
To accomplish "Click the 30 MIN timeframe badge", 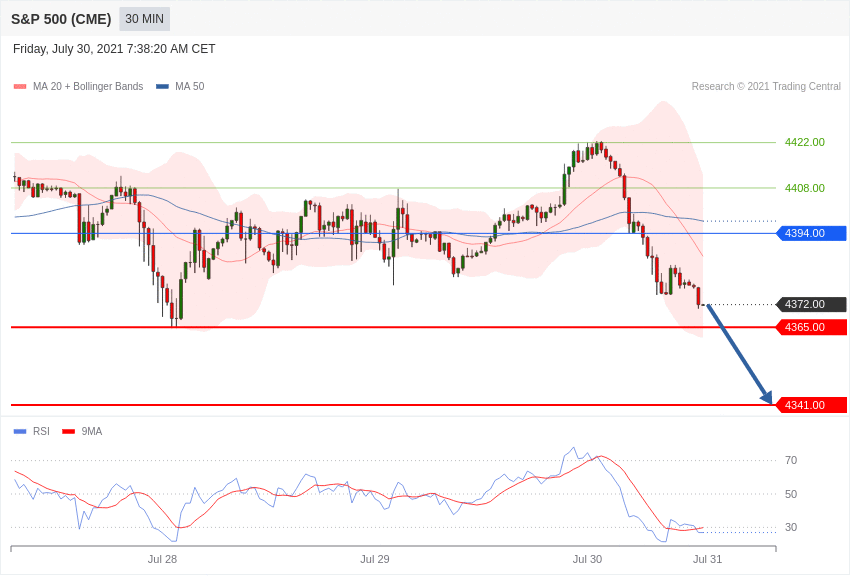I will click(x=145, y=19).
